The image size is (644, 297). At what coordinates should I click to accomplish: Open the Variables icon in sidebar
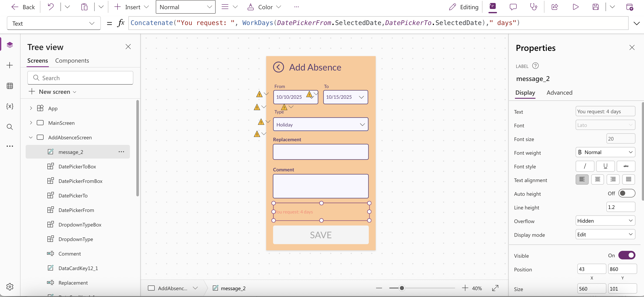[x=10, y=106]
